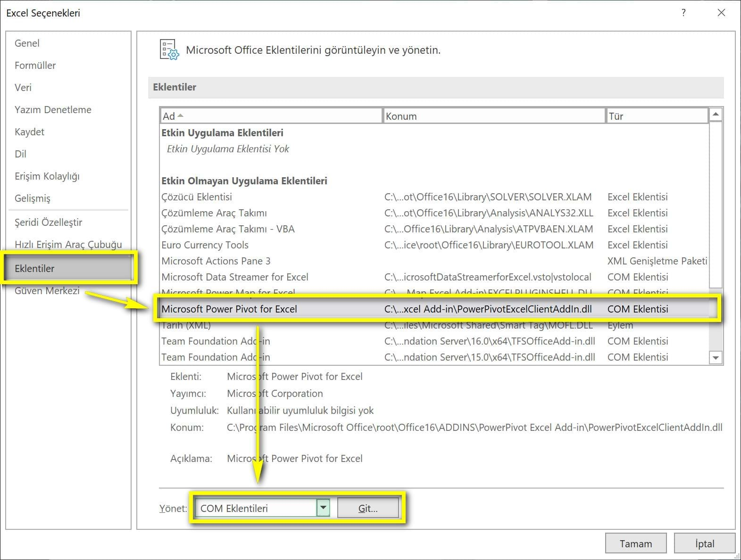Click the PowerPivotExcelClientAddIn.dll location cell
741x560 pixels.
coord(488,309)
